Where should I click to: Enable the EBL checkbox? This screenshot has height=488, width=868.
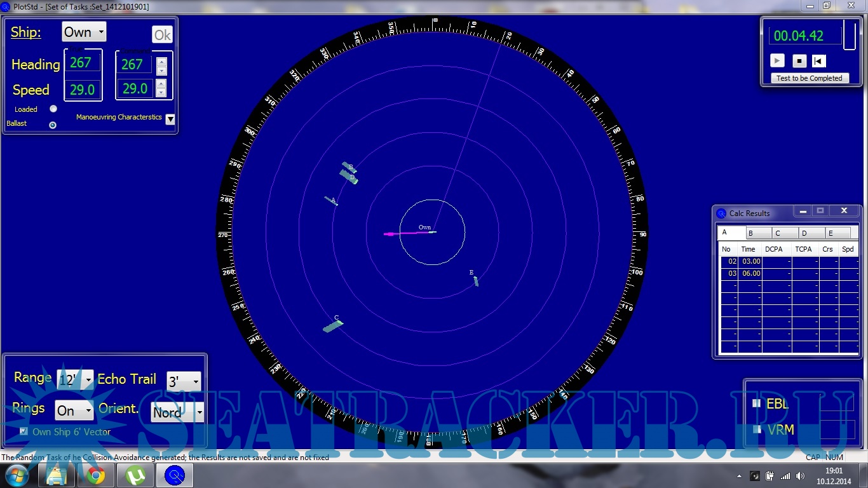click(756, 403)
